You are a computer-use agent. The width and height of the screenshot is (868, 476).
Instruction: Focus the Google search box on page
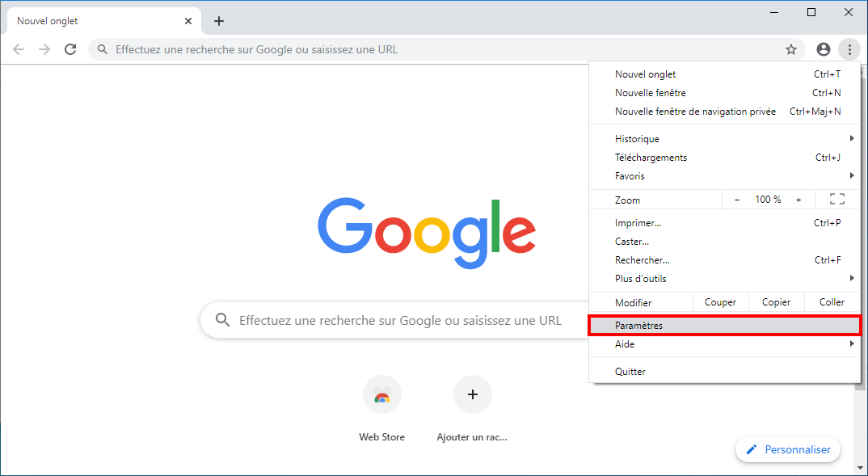tap(394, 320)
